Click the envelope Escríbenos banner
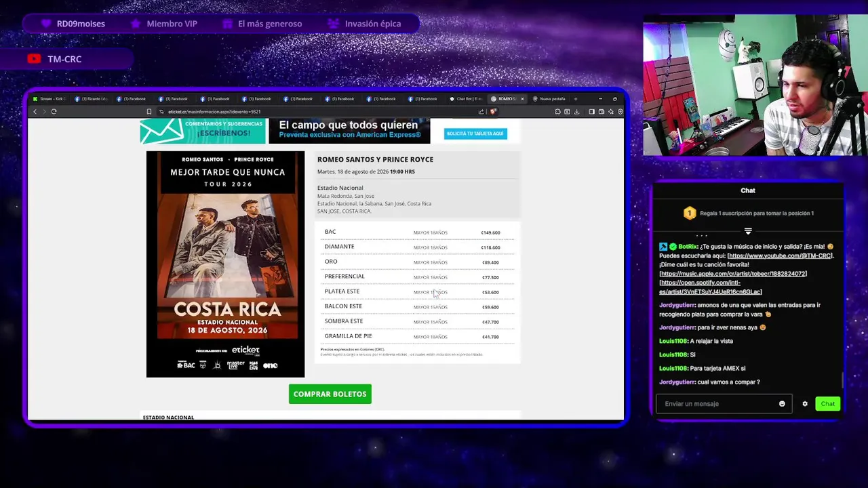The width and height of the screenshot is (868, 488). tap(203, 131)
